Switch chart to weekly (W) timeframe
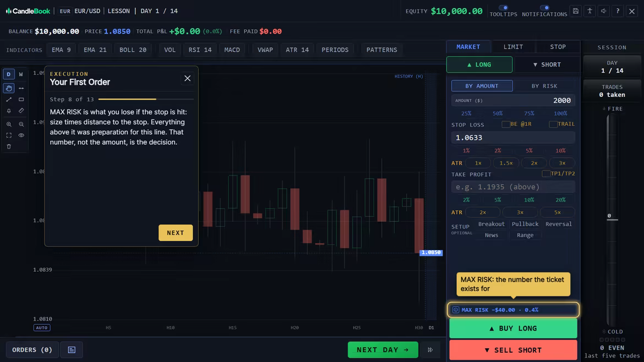644x362 pixels. [21, 74]
